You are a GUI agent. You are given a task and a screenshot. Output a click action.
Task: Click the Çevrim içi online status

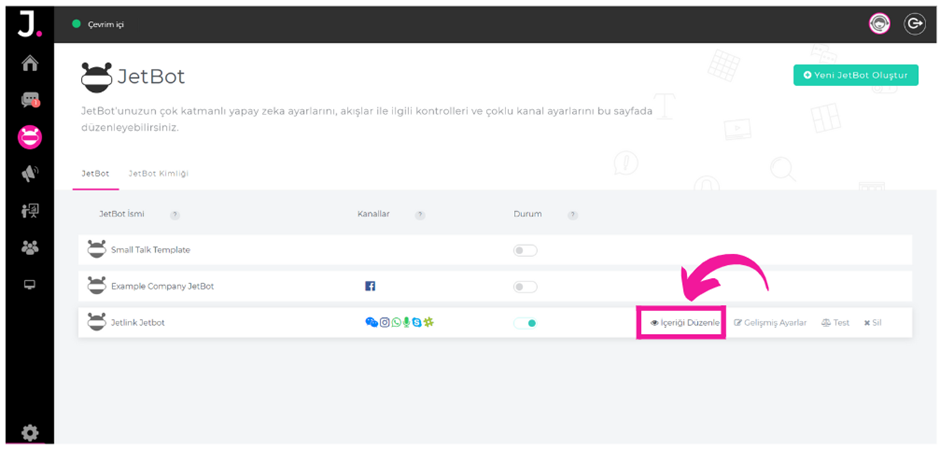pyautogui.click(x=98, y=25)
